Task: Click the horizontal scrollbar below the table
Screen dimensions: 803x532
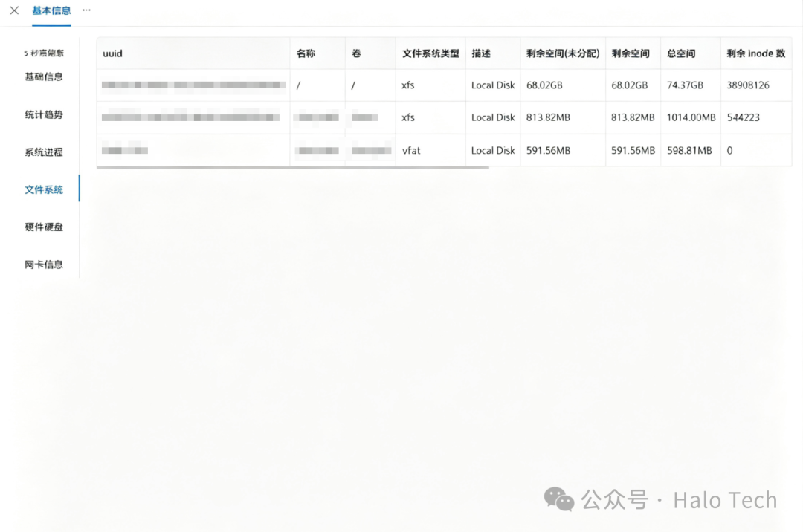Action: point(292,167)
